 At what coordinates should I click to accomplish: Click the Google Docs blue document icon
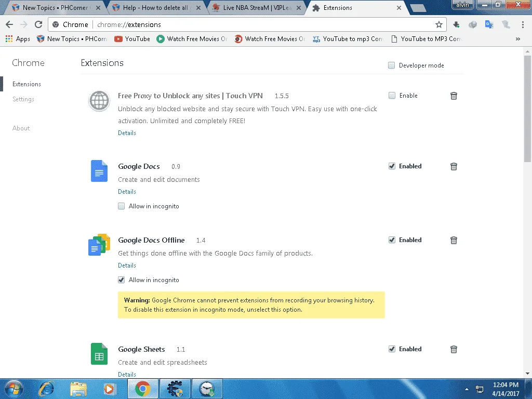pyautogui.click(x=99, y=170)
